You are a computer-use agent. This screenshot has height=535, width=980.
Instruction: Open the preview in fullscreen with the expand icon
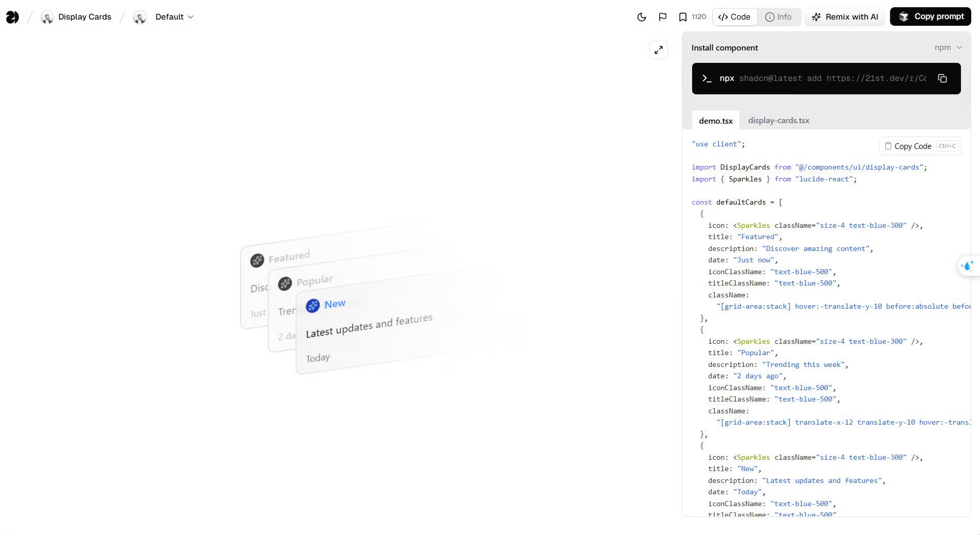click(659, 49)
